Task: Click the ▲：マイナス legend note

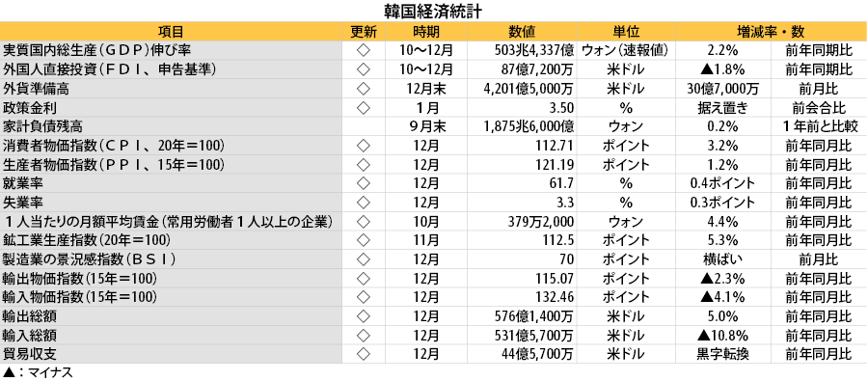Action: pos(38,372)
